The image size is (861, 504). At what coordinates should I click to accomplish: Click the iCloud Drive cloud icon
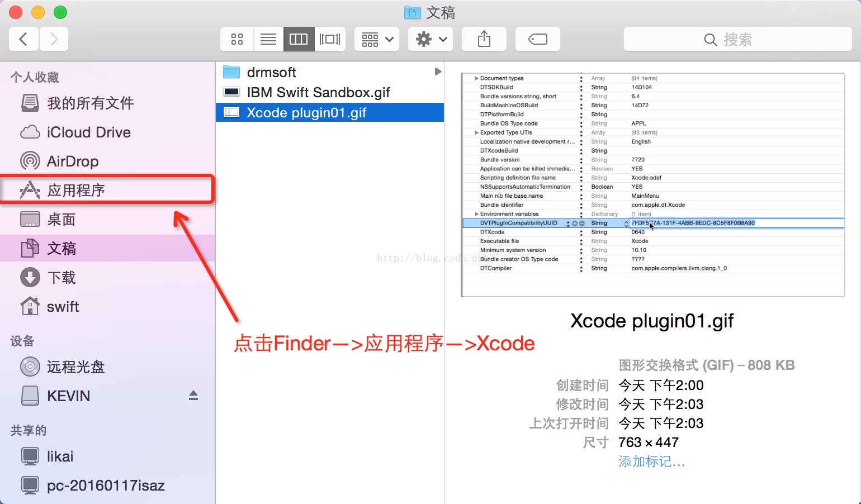pos(30,132)
